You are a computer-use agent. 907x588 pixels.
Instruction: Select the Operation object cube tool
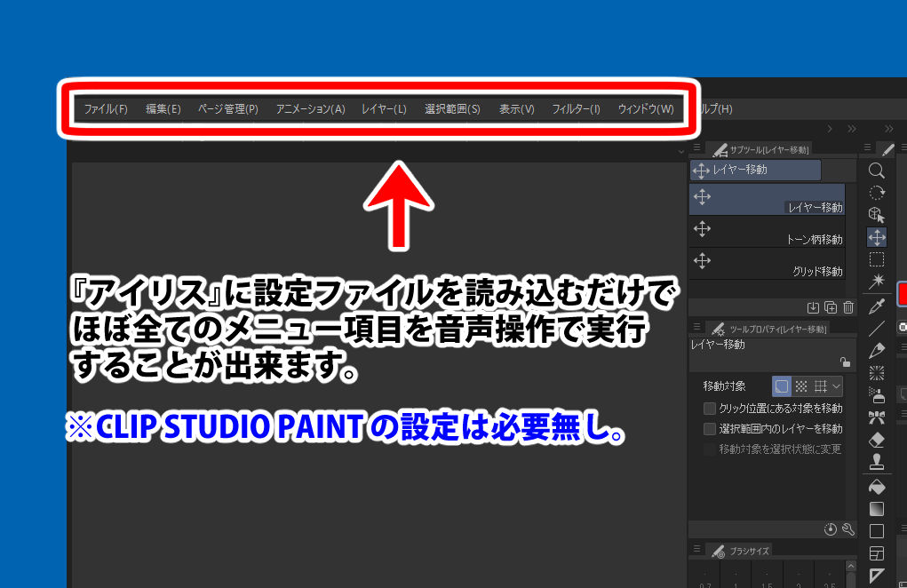876,214
